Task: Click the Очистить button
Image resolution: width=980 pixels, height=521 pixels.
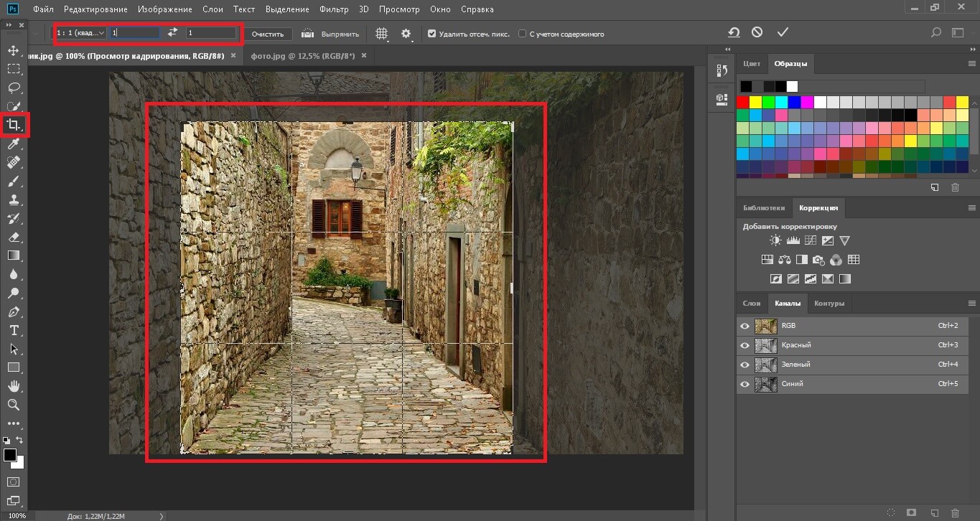Action: click(269, 34)
